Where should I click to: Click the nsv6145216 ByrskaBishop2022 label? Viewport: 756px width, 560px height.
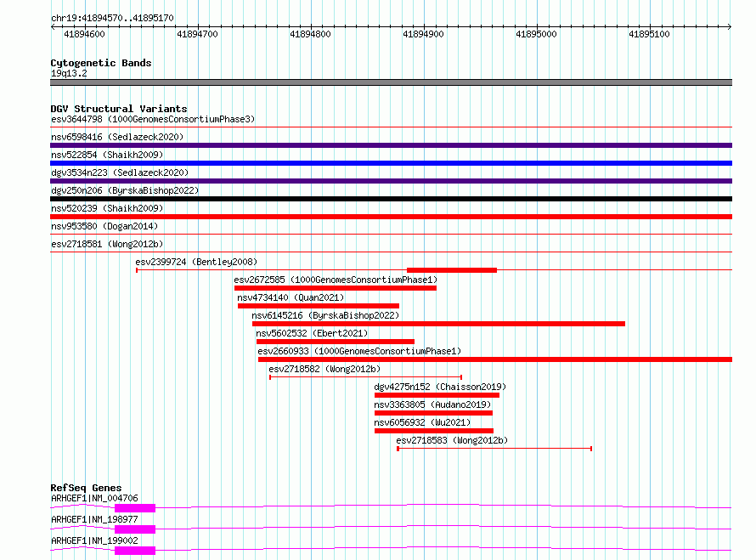click(325, 315)
